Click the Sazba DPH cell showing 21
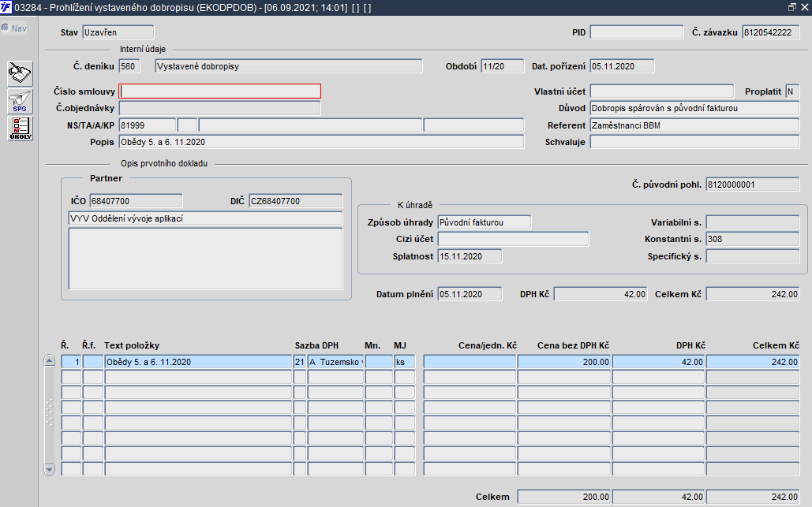 [x=300, y=362]
